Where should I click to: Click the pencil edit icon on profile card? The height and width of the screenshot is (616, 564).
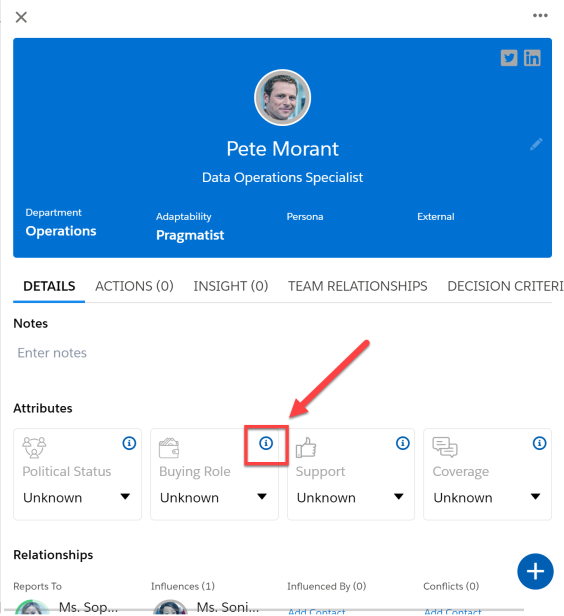point(536,144)
